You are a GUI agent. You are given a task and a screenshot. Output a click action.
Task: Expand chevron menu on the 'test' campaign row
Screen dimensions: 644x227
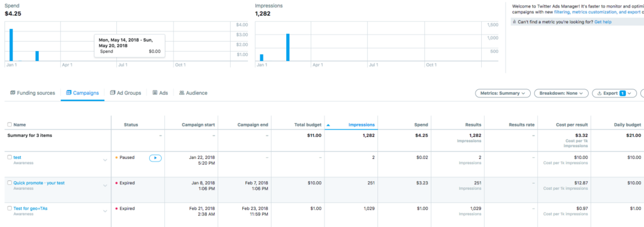point(105,160)
